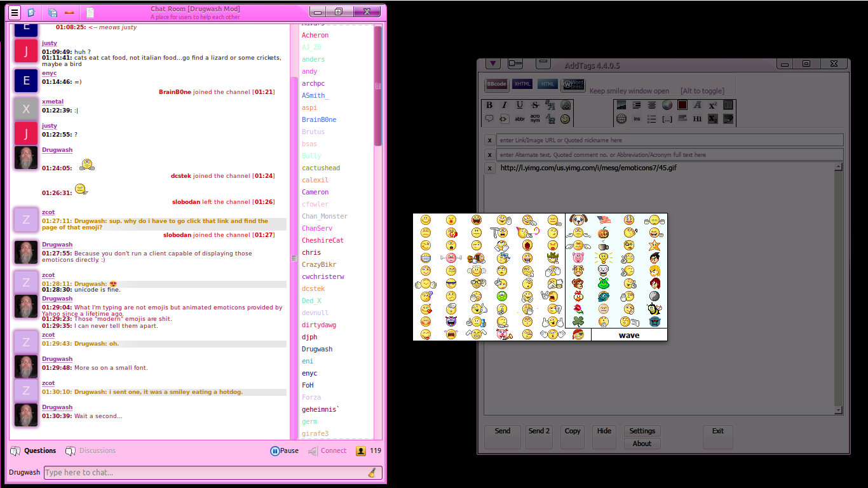Click the acronym tag button
Image resolution: width=868 pixels, height=488 pixels.
point(535,119)
